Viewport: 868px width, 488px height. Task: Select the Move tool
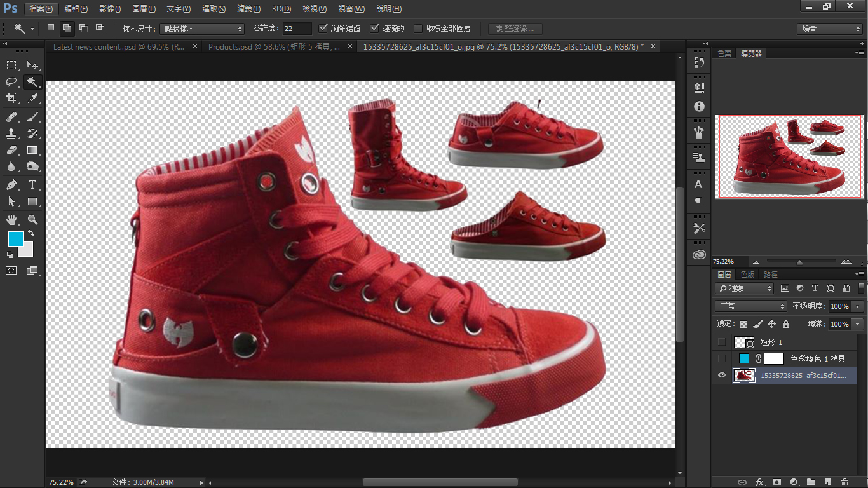(x=32, y=65)
